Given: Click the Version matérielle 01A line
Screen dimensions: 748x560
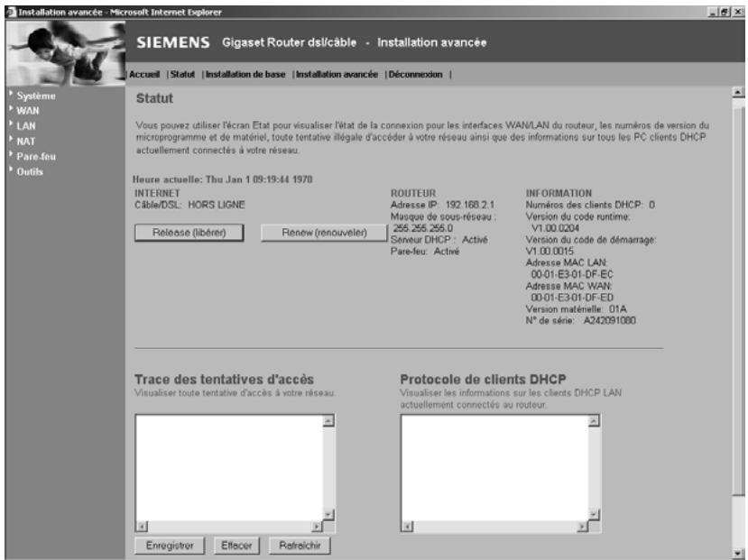Looking at the screenshot, I should (576, 309).
